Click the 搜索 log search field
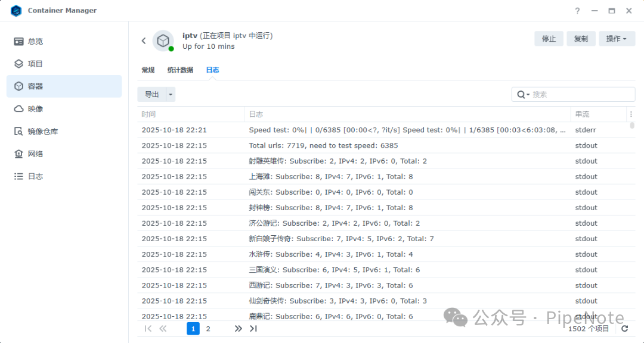This screenshot has width=644, height=343. 581,94
